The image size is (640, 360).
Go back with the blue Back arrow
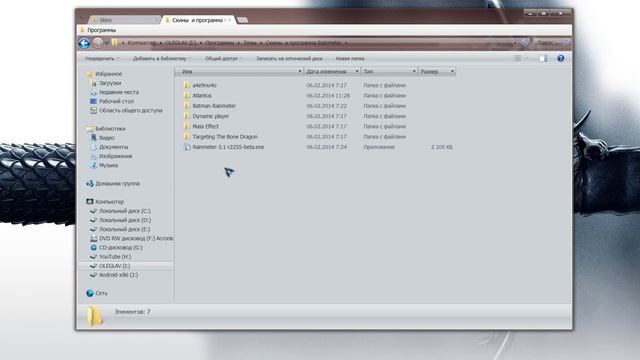coord(84,43)
